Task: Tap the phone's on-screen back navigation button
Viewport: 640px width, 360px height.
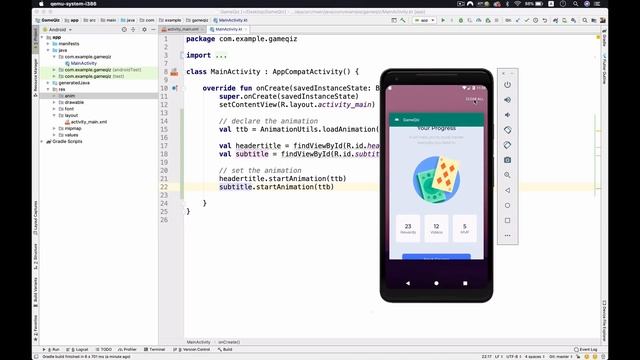Action: pyautogui.click(x=408, y=283)
